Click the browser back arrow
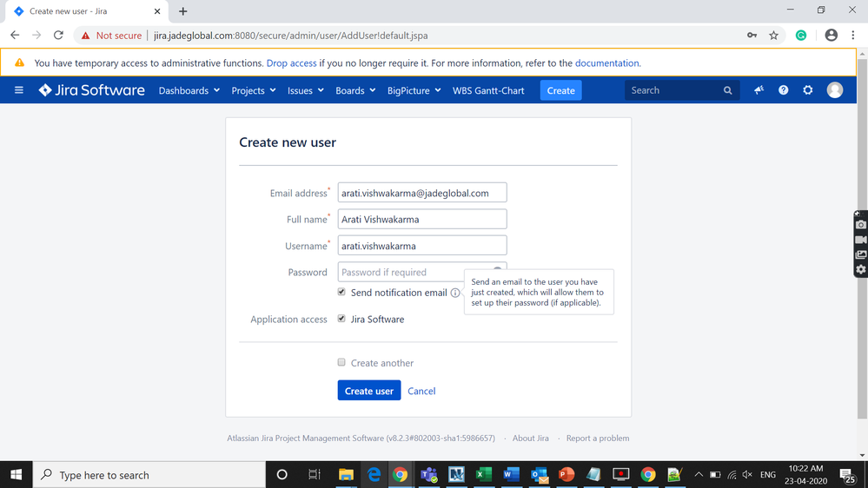 pos(15,36)
